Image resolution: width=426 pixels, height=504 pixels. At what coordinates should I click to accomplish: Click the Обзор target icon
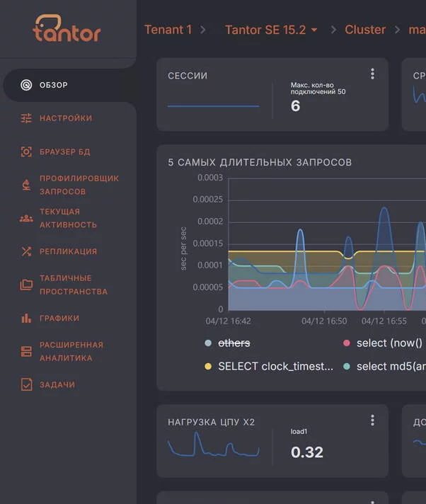(26, 85)
